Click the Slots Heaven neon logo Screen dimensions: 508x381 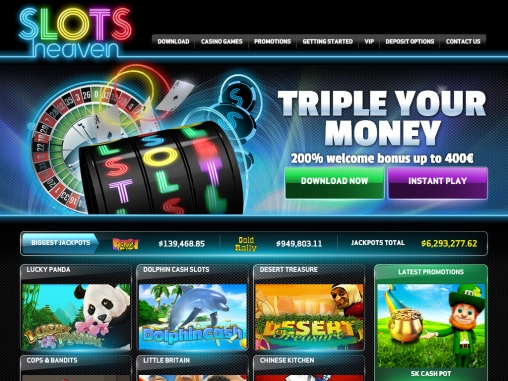click(75, 32)
